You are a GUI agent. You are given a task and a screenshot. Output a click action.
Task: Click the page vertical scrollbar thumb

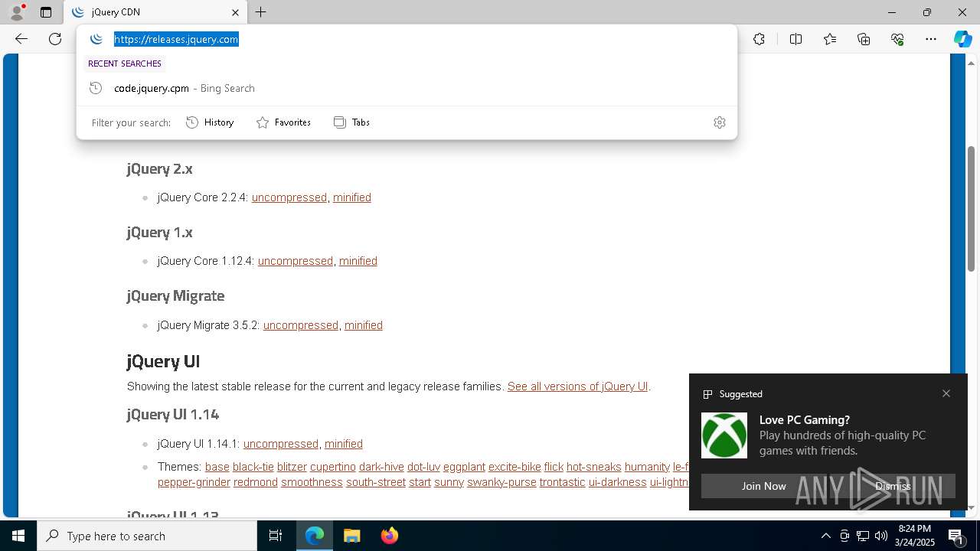click(x=971, y=208)
